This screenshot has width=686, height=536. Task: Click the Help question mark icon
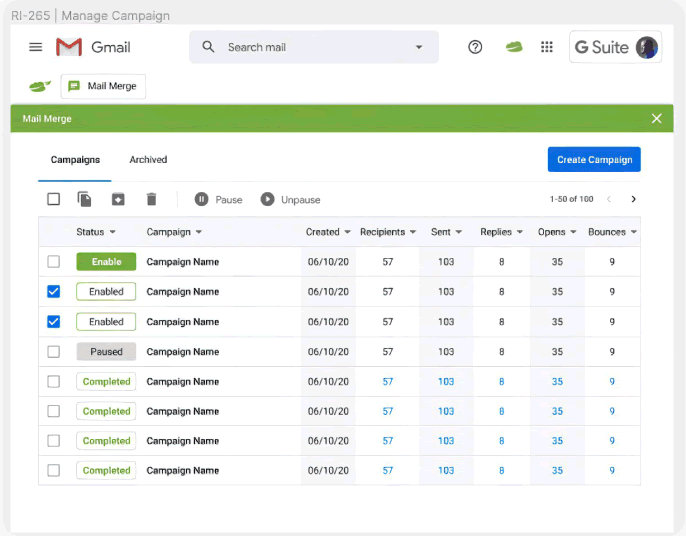coord(475,47)
